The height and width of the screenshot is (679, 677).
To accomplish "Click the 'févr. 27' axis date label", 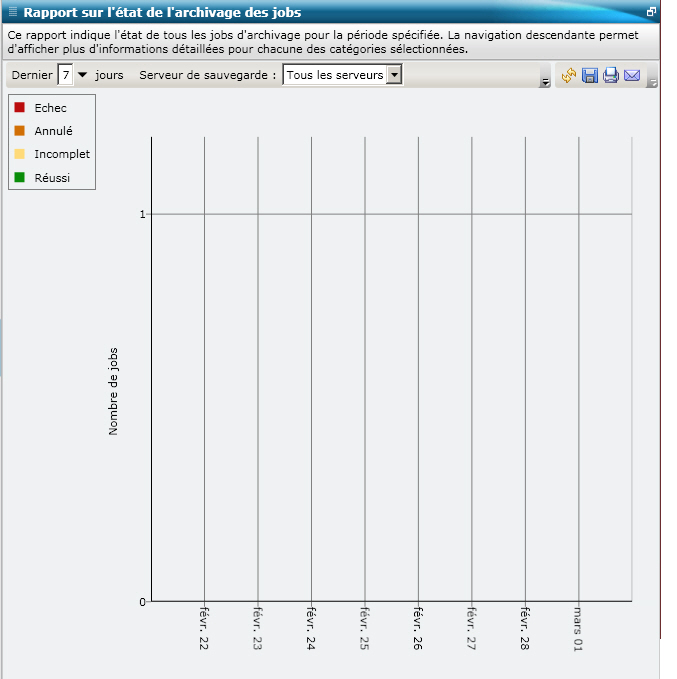I will [472, 628].
